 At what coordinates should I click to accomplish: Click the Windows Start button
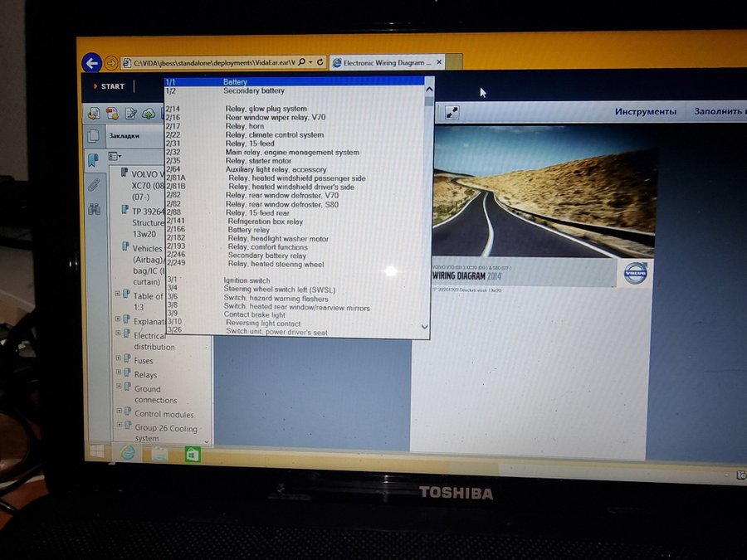[97, 452]
